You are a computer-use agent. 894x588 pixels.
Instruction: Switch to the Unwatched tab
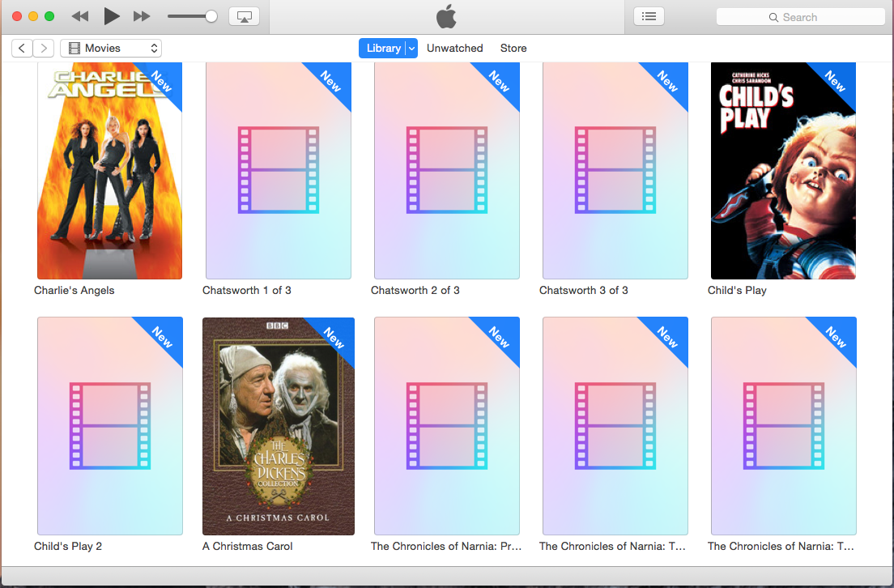(x=454, y=48)
